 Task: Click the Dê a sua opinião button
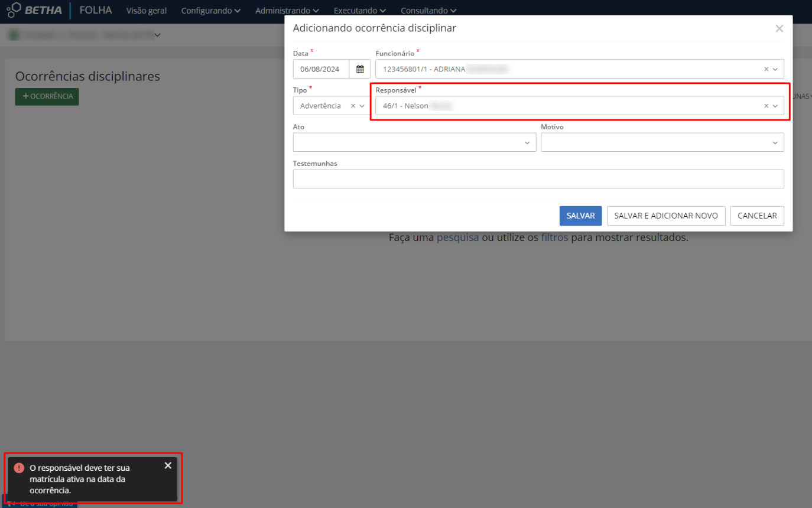pyautogui.click(x=40, y=503)
